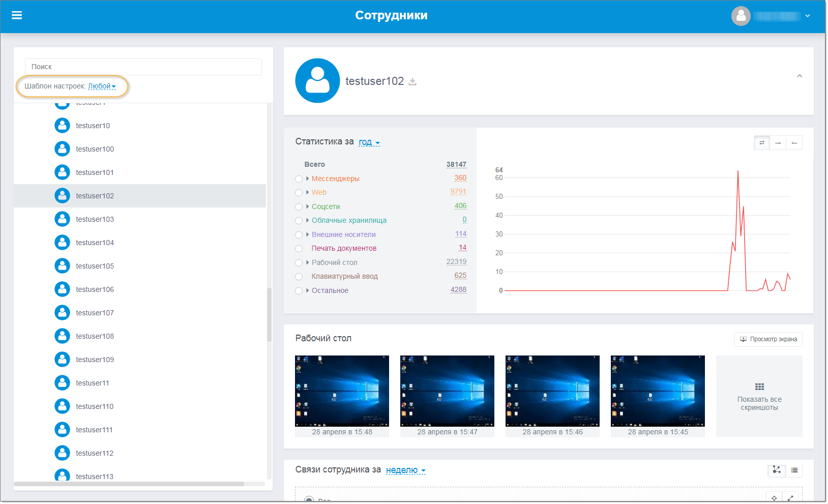Viewport: 828px width, 504px height.
Task: Click the Просмотр экрана button
Action: 768,339
